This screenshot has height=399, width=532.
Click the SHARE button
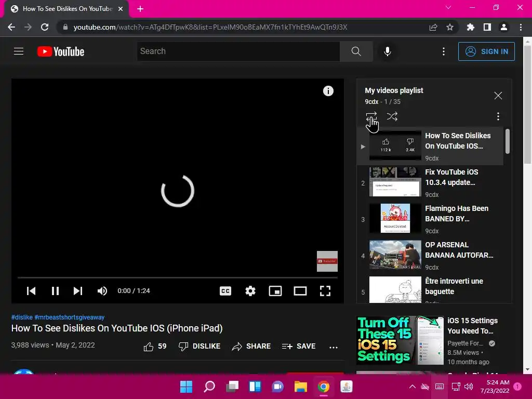(x=251, y=346)
